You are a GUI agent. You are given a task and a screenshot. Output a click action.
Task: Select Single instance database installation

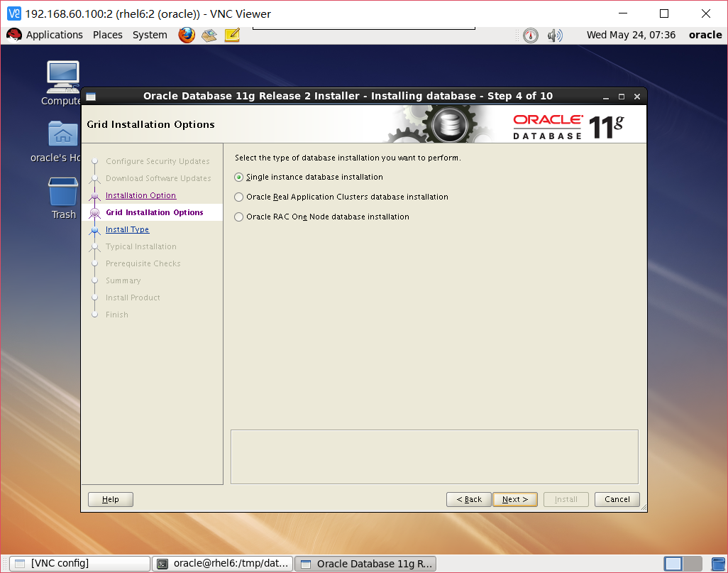[238, 177]
